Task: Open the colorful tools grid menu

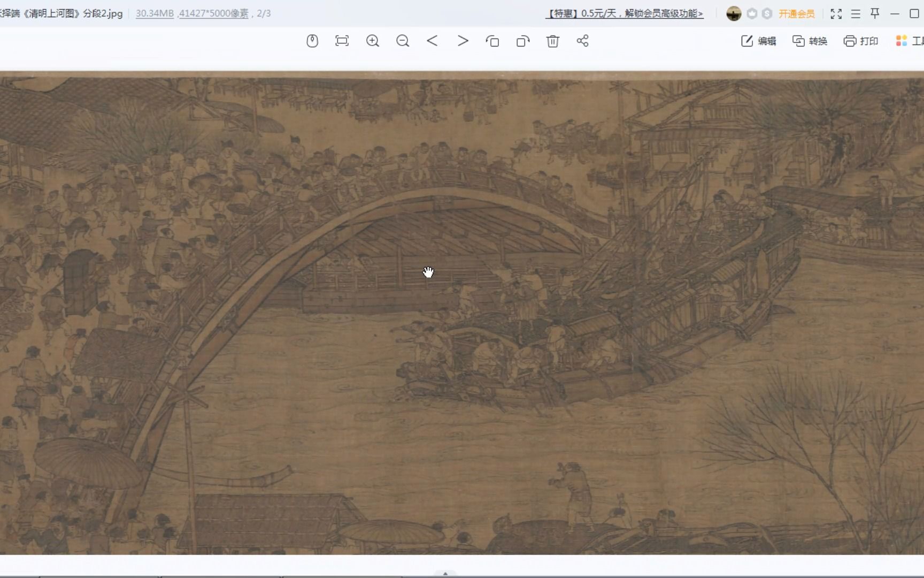Action: click(x=902, y=41)
